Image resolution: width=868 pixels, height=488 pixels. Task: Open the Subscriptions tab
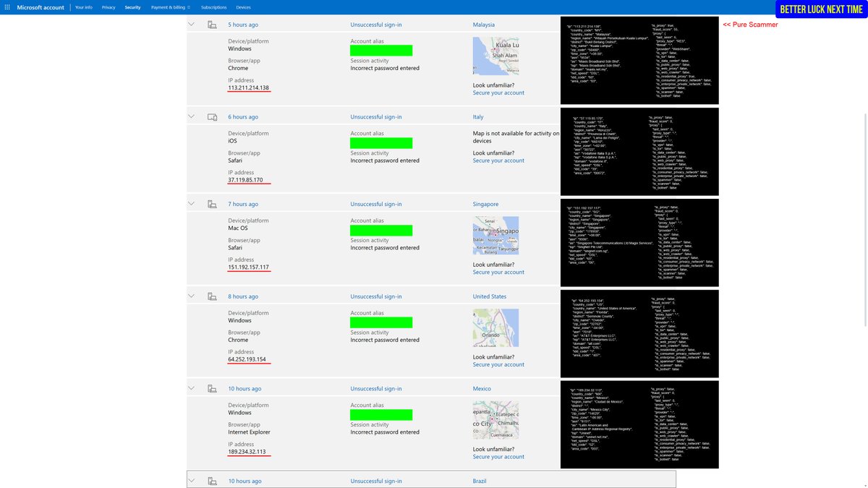pos(214,7)
